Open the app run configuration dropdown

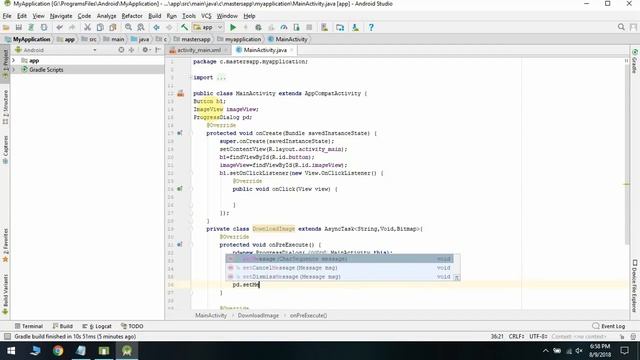pyautogui.click(x=208, y=27)
